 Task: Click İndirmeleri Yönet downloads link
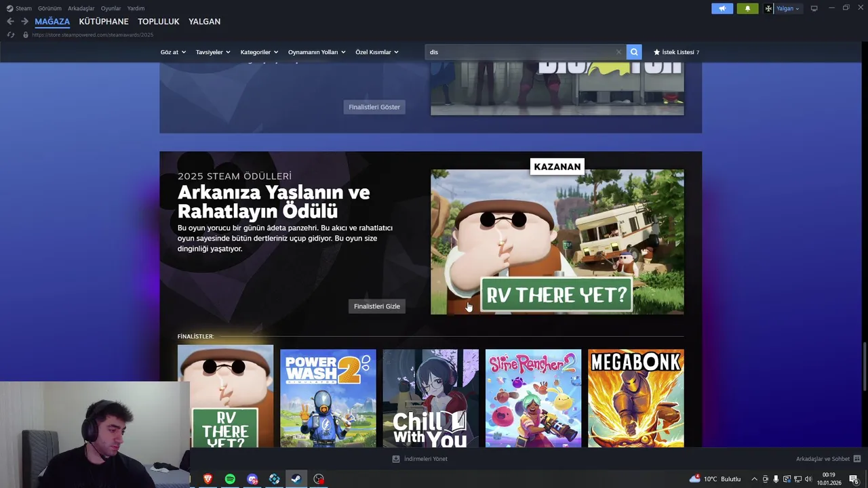(x=420, y=459)
